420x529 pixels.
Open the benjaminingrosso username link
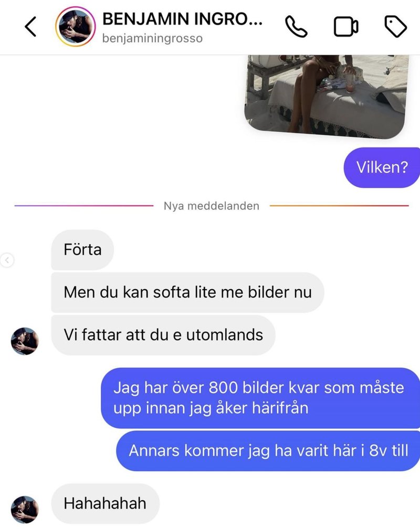tap(152, 38)
